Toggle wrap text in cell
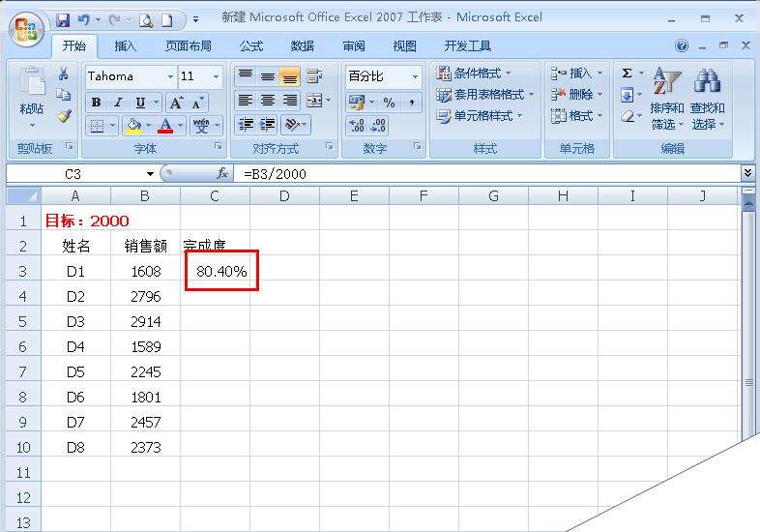Image resolution: width=760 pixels, height=532 pixels. 314,76
